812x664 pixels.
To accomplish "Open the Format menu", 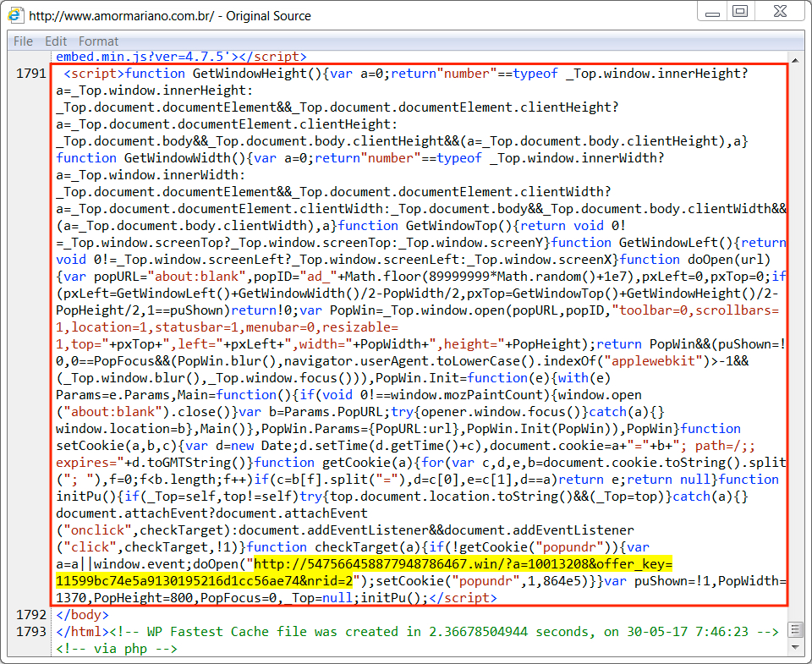I will (x=98, y=41).
